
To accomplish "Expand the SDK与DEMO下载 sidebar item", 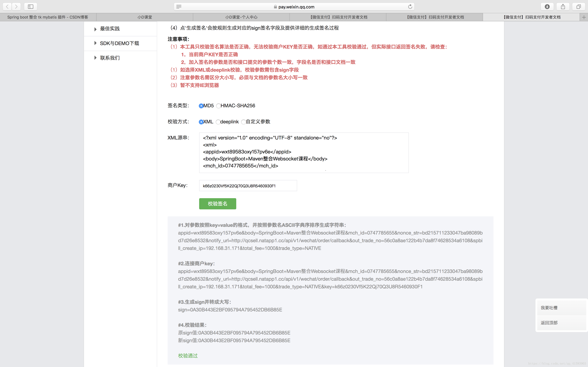I will click(x=119, y=43).
